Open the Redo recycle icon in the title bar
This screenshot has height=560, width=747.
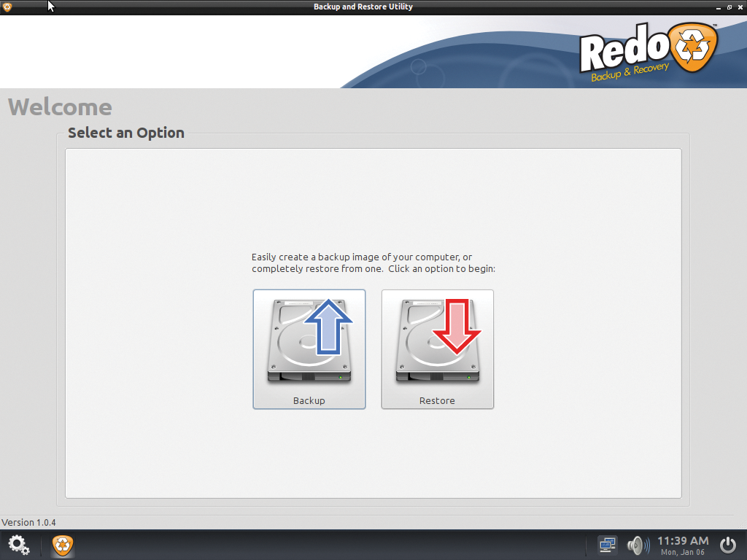click(x=8, y=7)
